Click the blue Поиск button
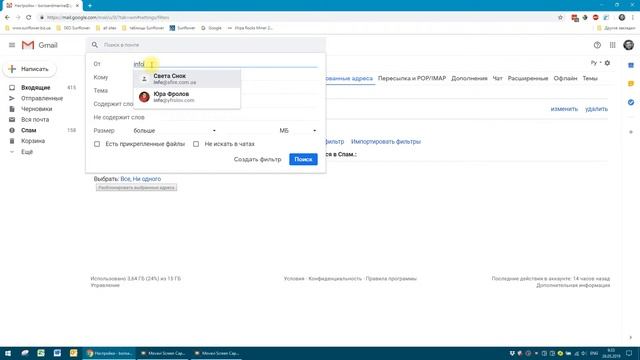 pyautogui.click(x=303, y=159)
